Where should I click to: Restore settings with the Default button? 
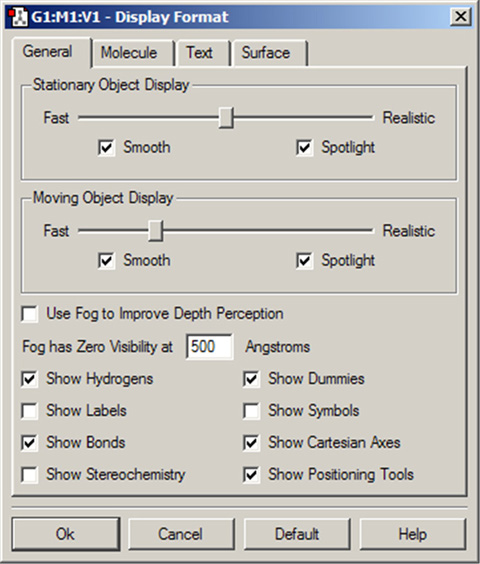[x=297, y=534]
